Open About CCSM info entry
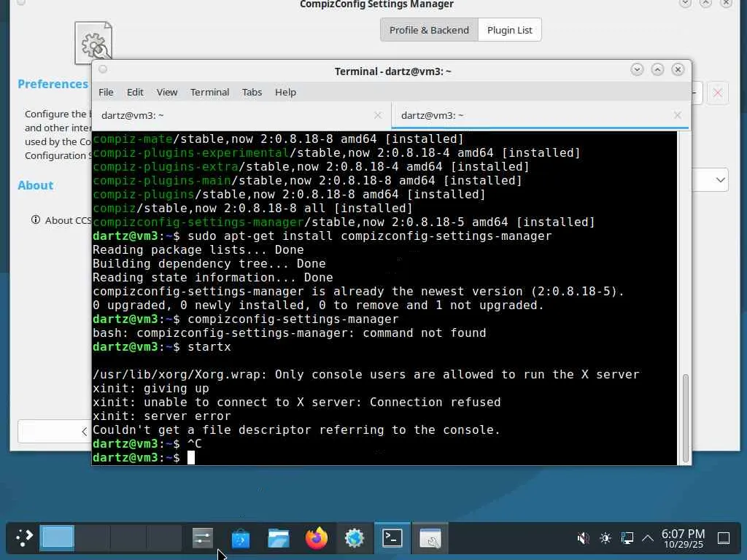 pyautogui.click(x=61, y=220)
